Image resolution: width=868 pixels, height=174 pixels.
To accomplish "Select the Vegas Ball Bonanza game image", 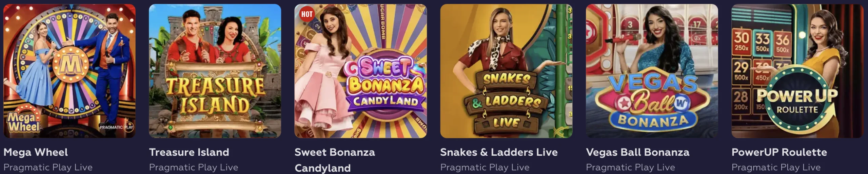I will coord(652,71).
